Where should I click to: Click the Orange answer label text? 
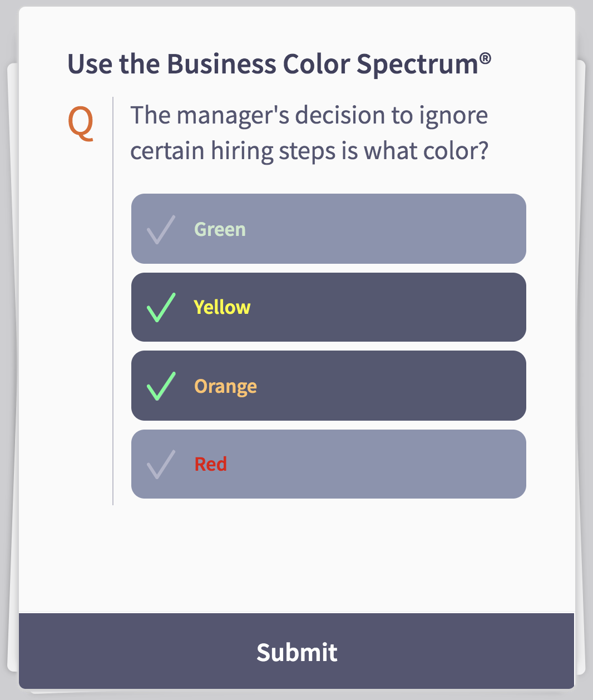click(225, 386)
